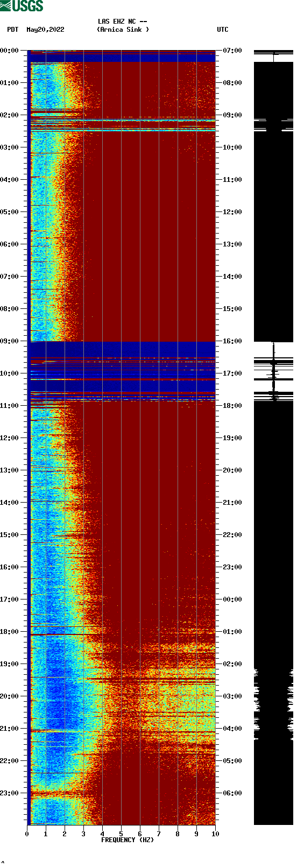This screenshot has width=297, height=868.
Task: Click the 01:00 UTC time label
Action: (232, 632)
